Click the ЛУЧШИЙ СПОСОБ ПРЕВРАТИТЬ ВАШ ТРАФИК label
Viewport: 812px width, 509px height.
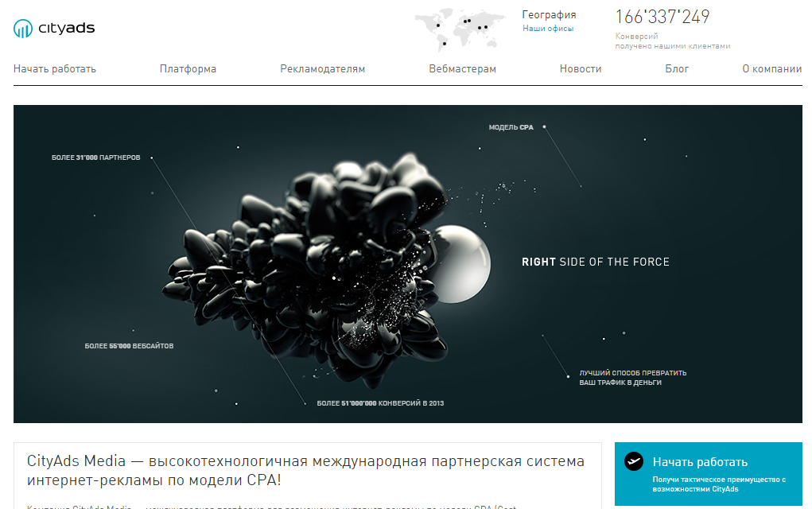click(633, 378)
